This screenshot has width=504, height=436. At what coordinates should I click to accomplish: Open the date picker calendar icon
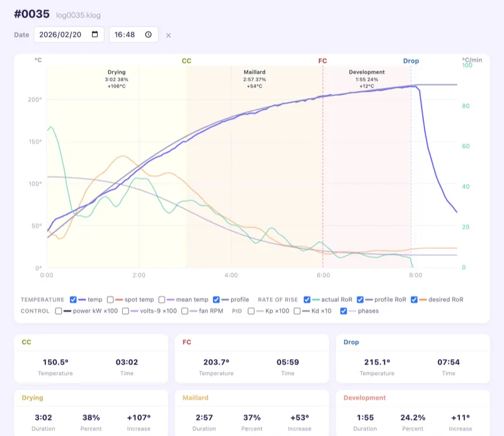coord(95,35)
